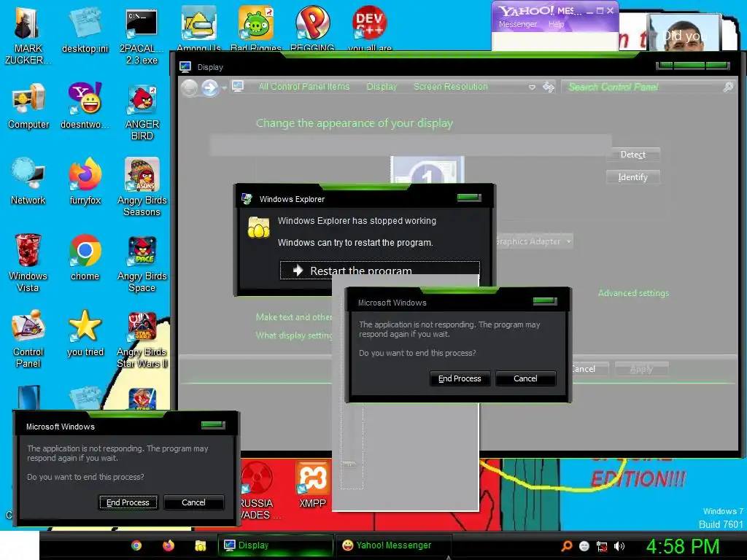Click Restart the program button

[x=379, y=270]
